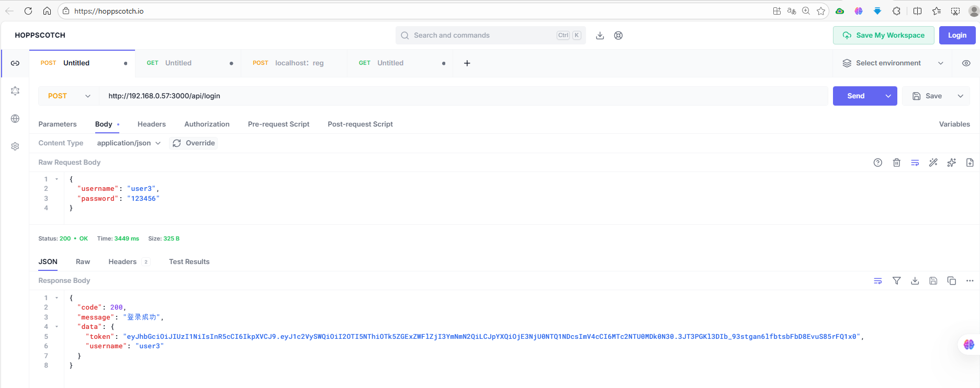Expand the Save options arrow
The height and width of the screenshot is (388, 980).
point(961,96)
